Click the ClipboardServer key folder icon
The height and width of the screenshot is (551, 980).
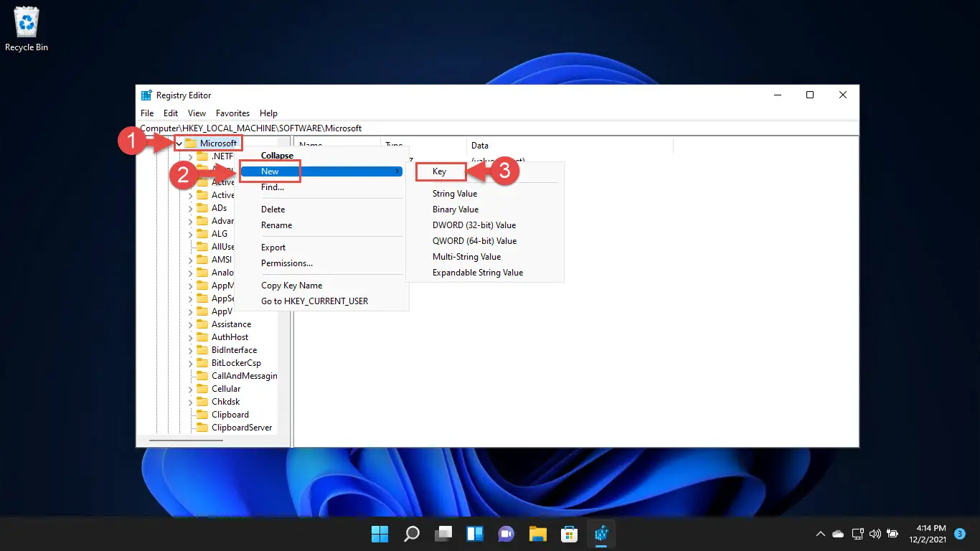pos(202,428)
